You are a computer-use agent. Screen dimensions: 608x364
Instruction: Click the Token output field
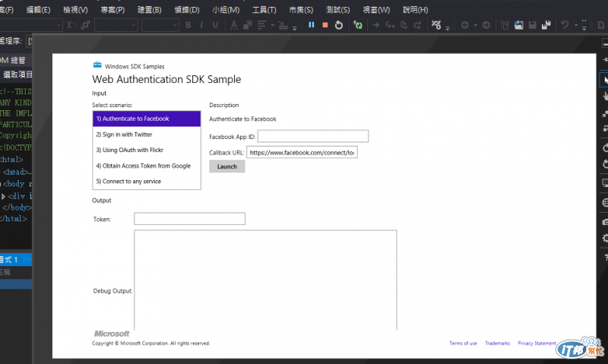coord(189,219)
